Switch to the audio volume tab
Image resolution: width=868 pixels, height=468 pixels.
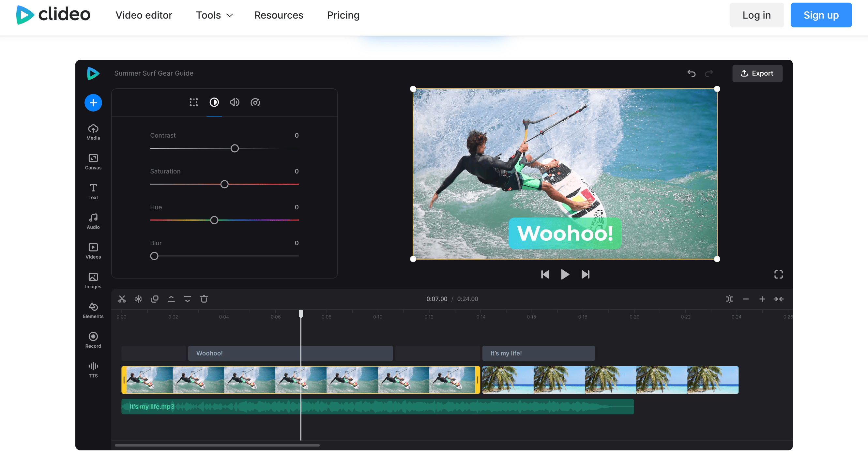click(235, 102)
